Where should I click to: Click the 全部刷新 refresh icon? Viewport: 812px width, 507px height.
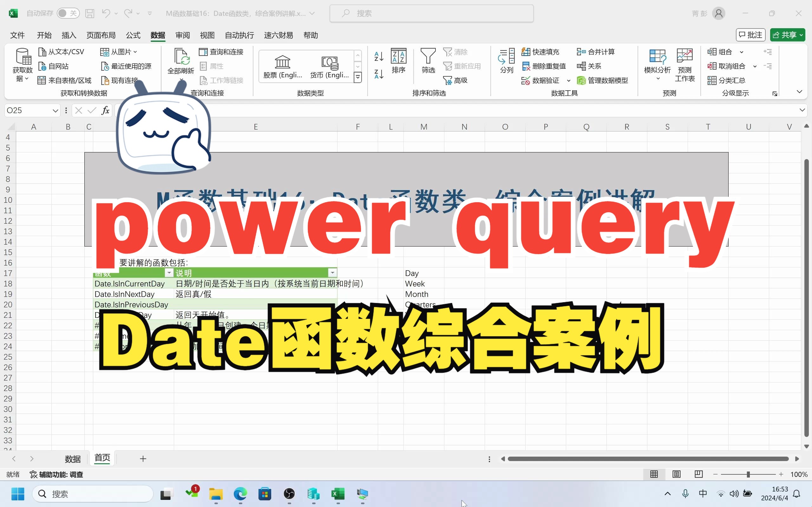(181, 60)
